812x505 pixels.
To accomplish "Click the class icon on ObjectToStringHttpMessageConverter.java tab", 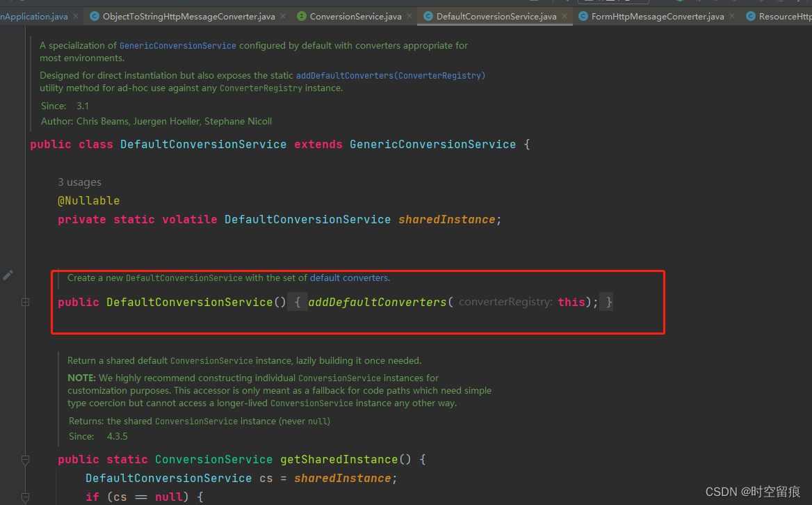I will click(95, 15).
